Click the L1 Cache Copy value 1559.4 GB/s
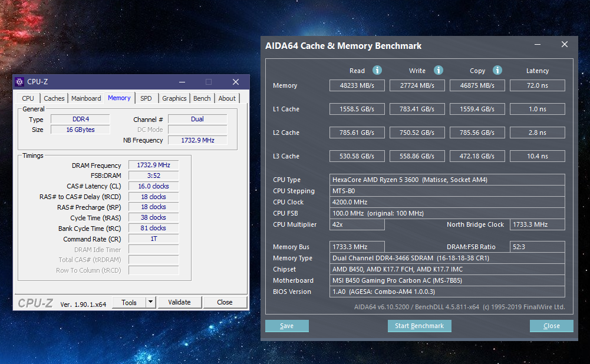The width and height of the screenshot is (590, 364). coord(477,109)
